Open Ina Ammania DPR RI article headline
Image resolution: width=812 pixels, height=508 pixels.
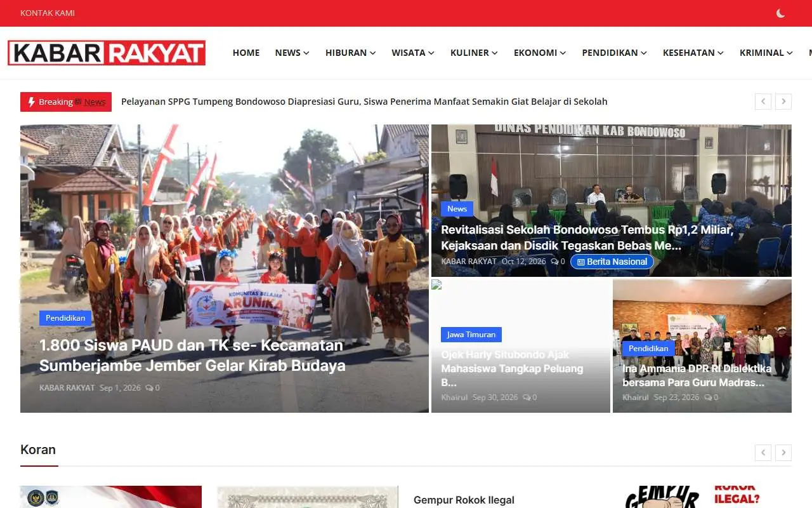[x=697, y=375]
